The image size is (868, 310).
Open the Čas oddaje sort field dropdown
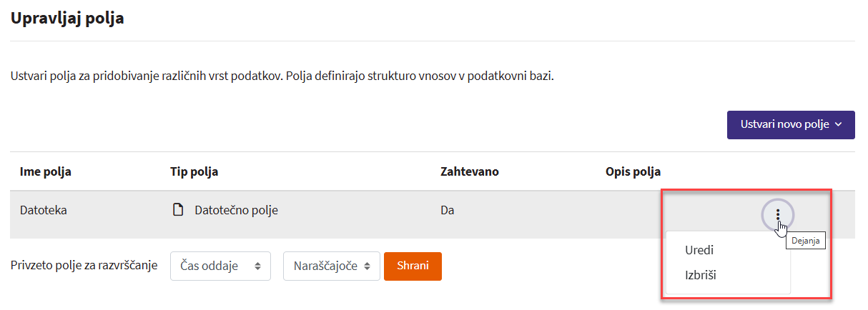point(220,266)
